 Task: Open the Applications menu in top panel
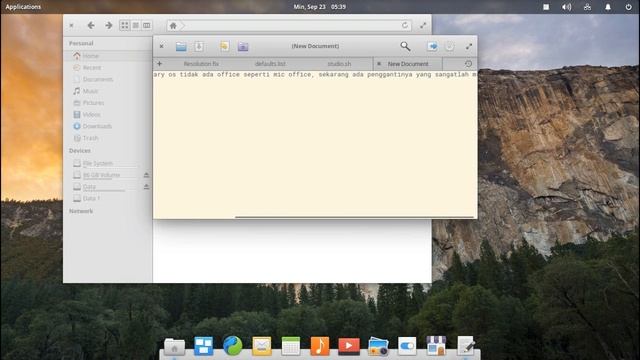pyautogui.click(x=23, y=7)
